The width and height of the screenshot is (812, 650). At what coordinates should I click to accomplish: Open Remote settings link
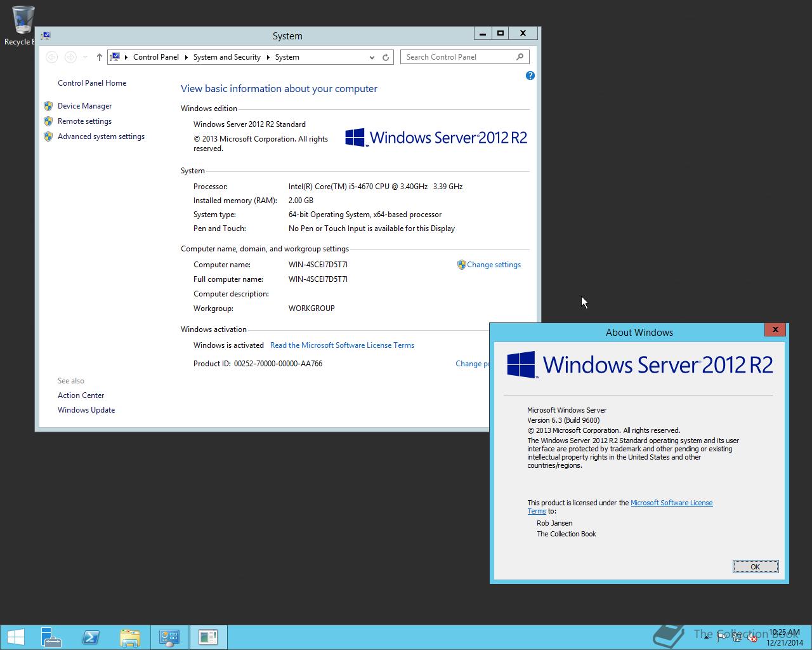point(84,121)
